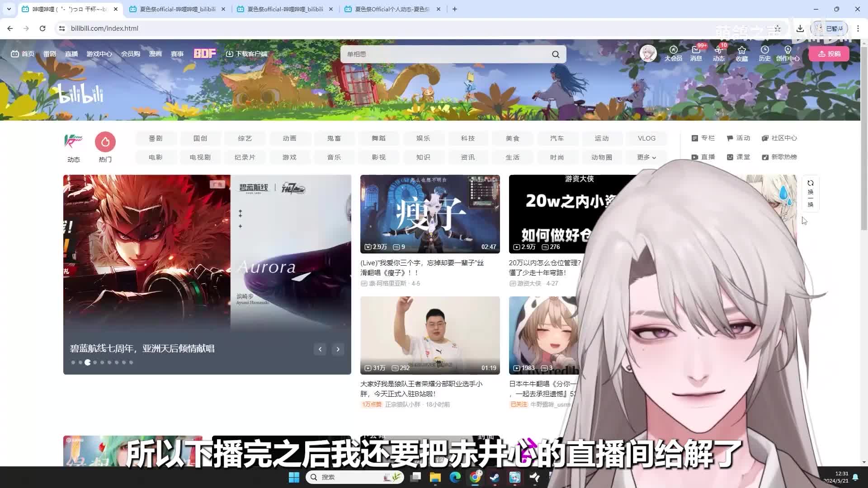Select the 生活 category filter
The height and width of the screenshot is (488, 868).
pyautogui.click(x=513, y=157)
